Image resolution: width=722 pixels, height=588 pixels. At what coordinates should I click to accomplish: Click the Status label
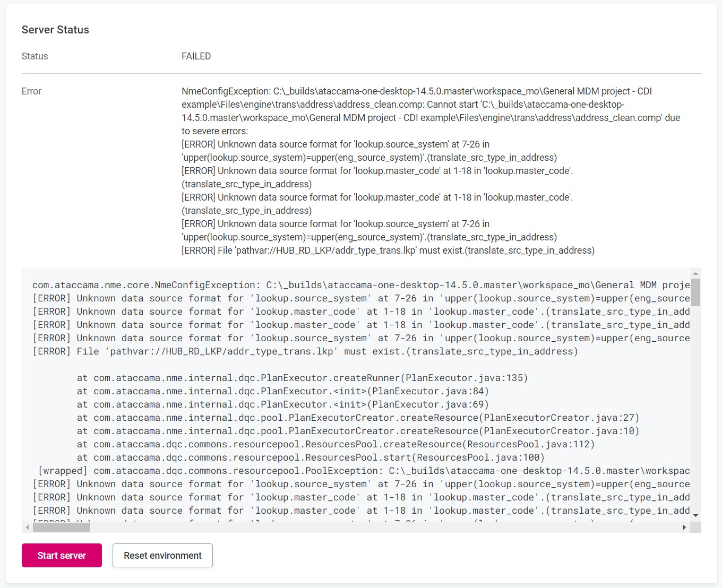35,56
